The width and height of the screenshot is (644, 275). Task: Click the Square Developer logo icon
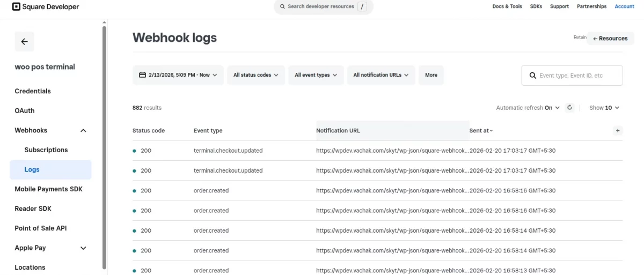(16, 7)
